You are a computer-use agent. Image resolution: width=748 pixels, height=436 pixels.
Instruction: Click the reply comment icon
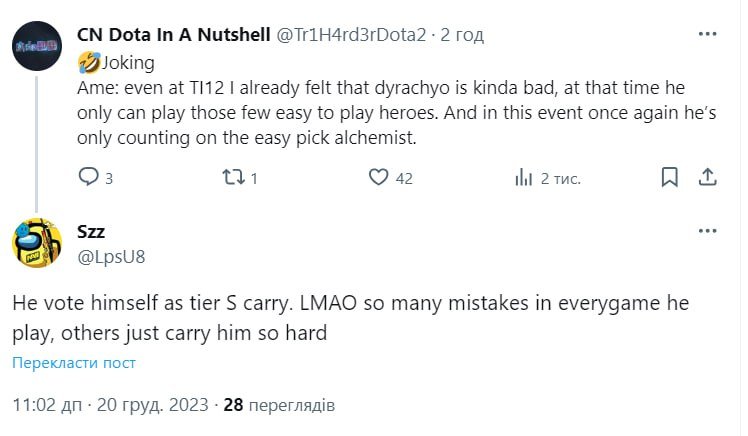[x=88, y=178]
